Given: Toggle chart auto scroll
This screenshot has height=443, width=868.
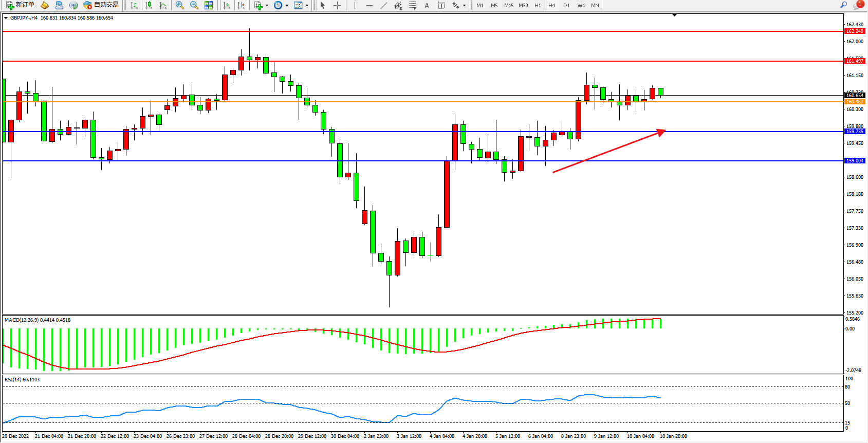Looking at the screenshot, I should [226, 5].
